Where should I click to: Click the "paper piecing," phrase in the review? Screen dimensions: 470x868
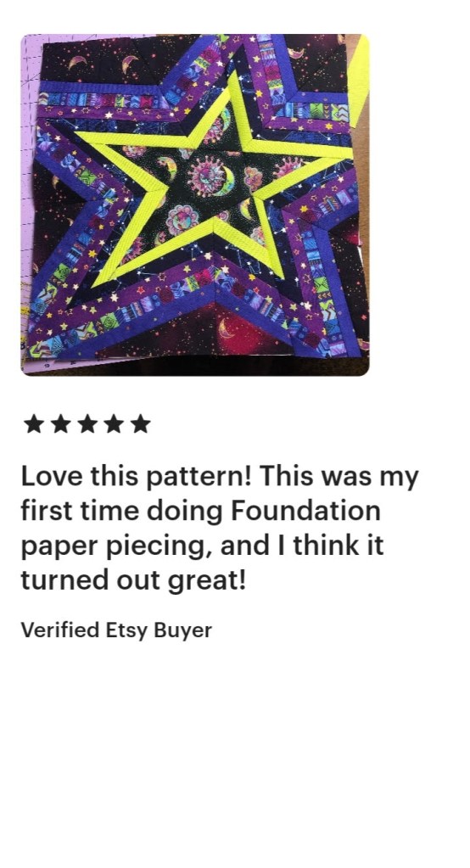click(117, 546)
